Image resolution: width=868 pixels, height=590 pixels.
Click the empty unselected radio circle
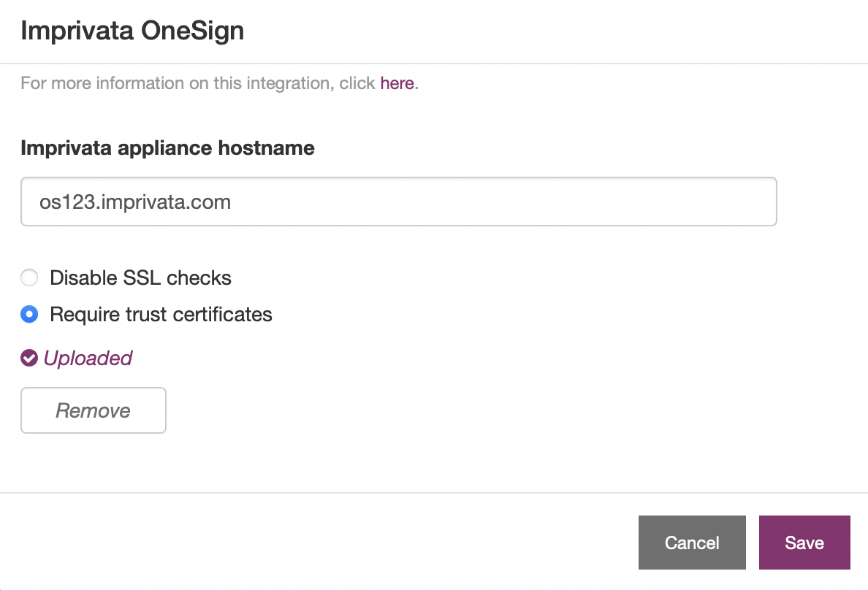[29, 277]
